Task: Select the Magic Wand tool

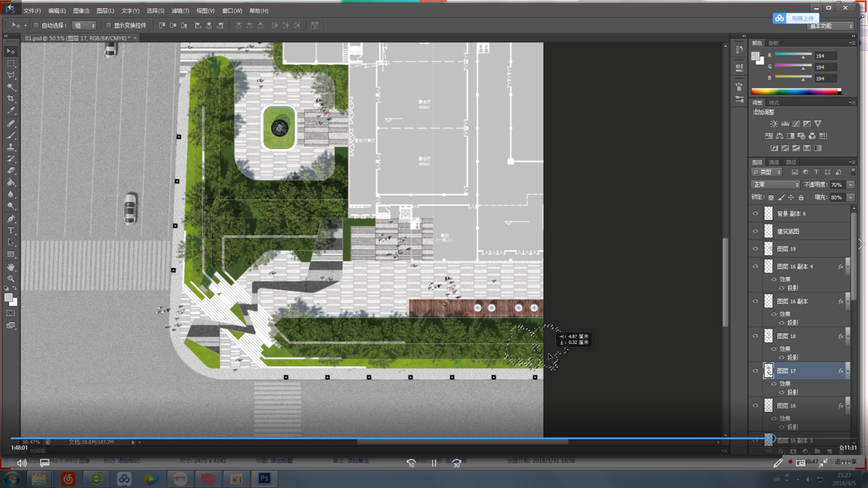Action: (x=11, y=87)
